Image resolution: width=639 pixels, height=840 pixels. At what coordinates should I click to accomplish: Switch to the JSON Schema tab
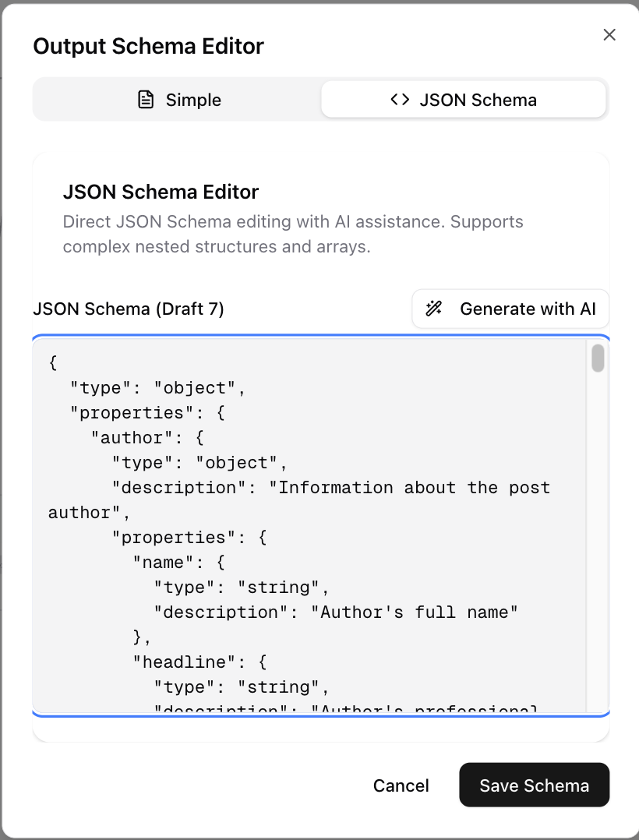click(464, 99)
